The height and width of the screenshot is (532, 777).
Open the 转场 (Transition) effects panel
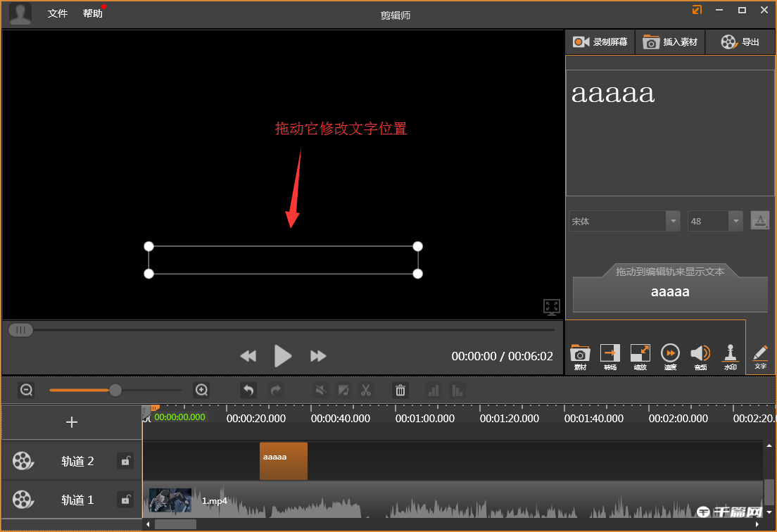coord(609,355)
